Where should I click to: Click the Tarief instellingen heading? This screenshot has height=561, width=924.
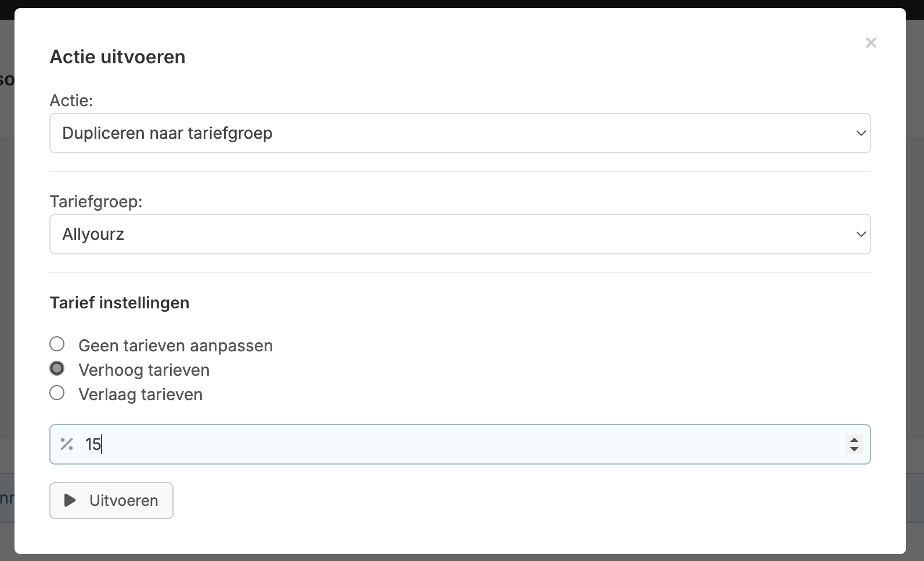point(120,303)
